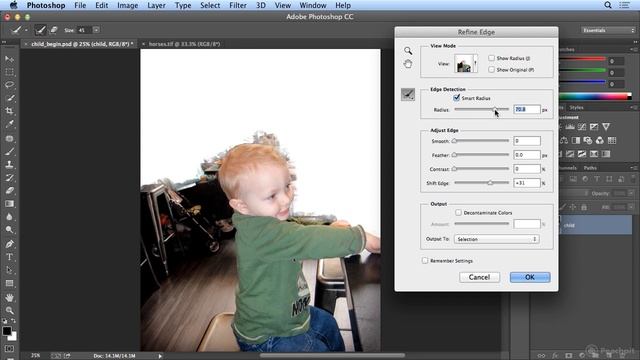Screen dimensions: 640x360
Task: Open the Filter menu
Action: point(238,5)
